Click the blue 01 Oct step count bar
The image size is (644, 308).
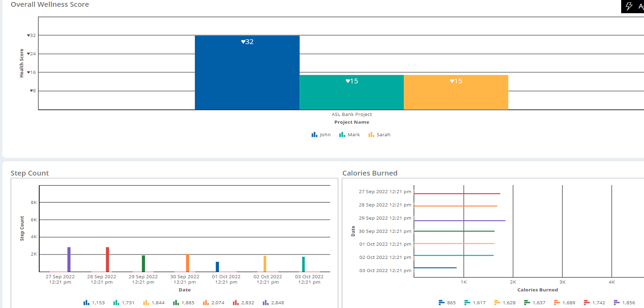(x=217, y=267)
